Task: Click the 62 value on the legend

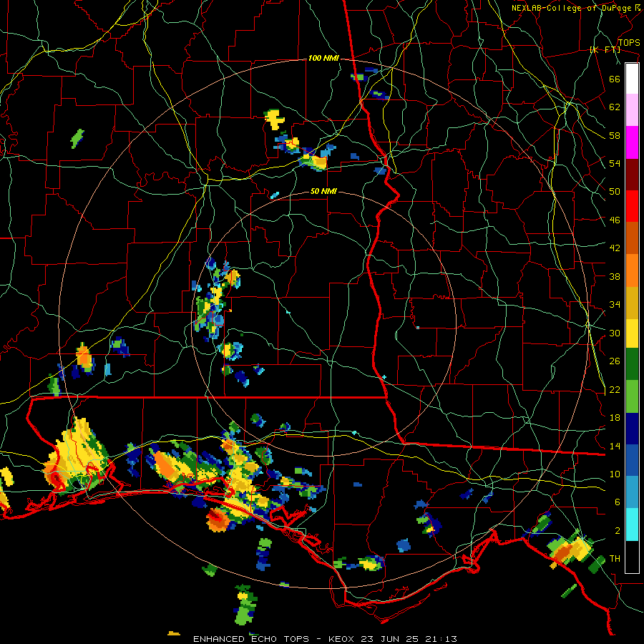Action: (615, 107)
